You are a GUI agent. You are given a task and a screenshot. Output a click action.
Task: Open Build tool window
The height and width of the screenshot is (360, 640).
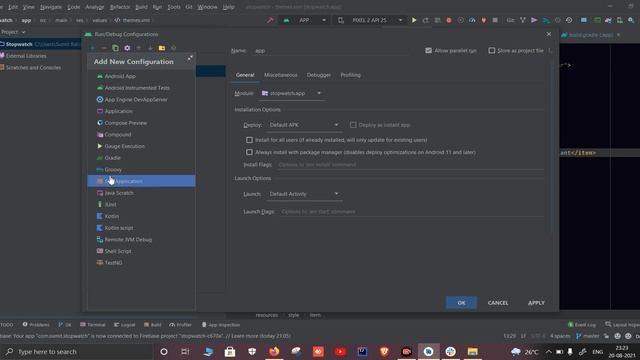point(153,325)
